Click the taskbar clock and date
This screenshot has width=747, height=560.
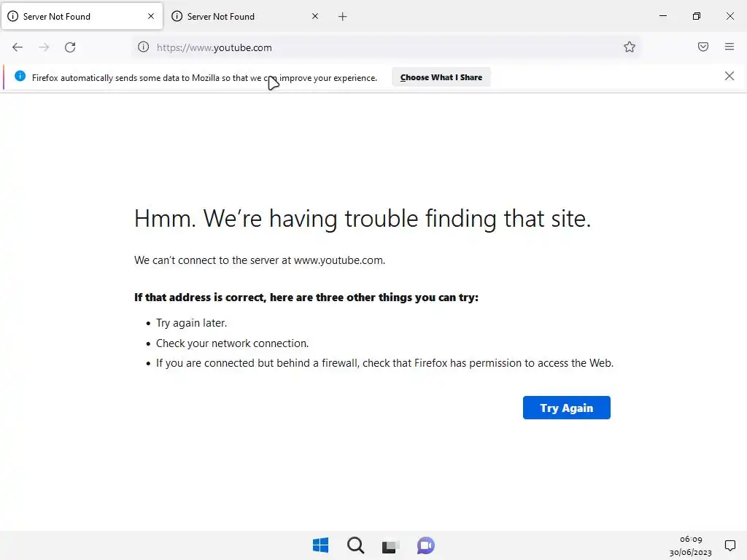coord(691,545)
